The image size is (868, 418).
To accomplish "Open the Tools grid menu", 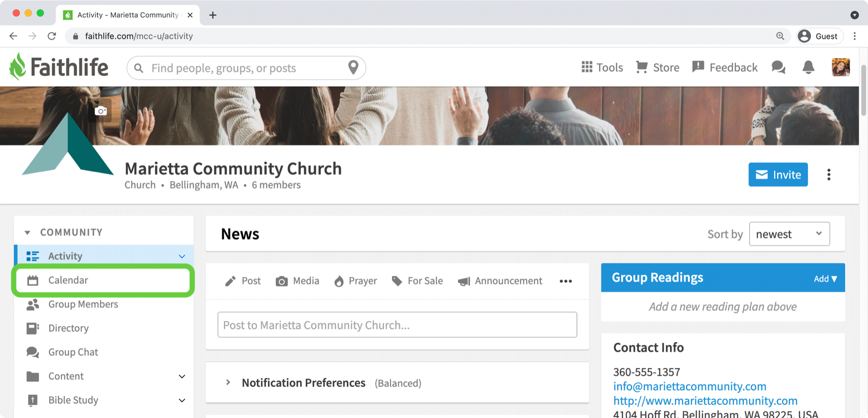I will [x=602, y=67].
